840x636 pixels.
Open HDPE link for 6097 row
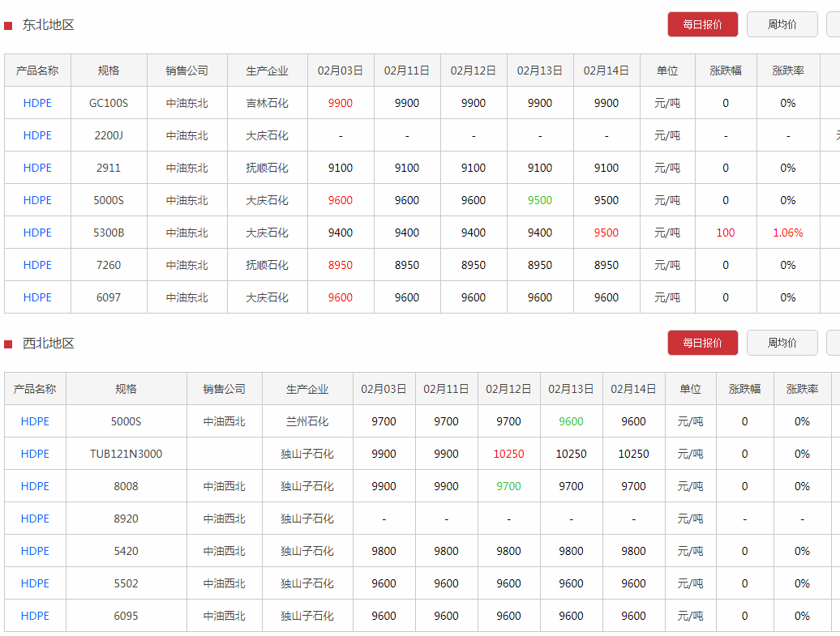tap(37, 297)
